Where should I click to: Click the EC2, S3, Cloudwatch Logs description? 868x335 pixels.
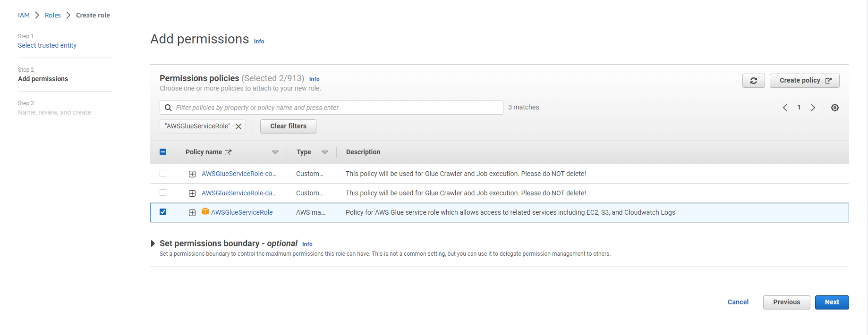point(510,212)
